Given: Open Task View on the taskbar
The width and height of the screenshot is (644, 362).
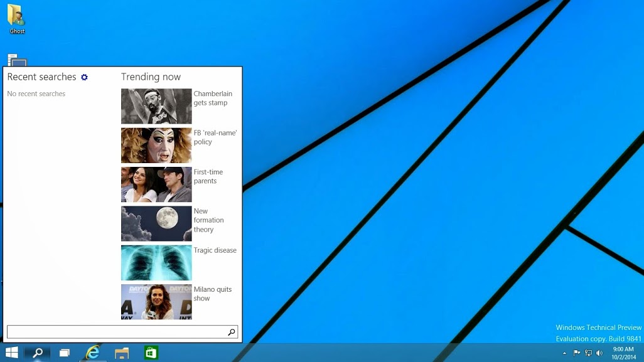Looking at the screenshot, I should (x=65, y=353).
